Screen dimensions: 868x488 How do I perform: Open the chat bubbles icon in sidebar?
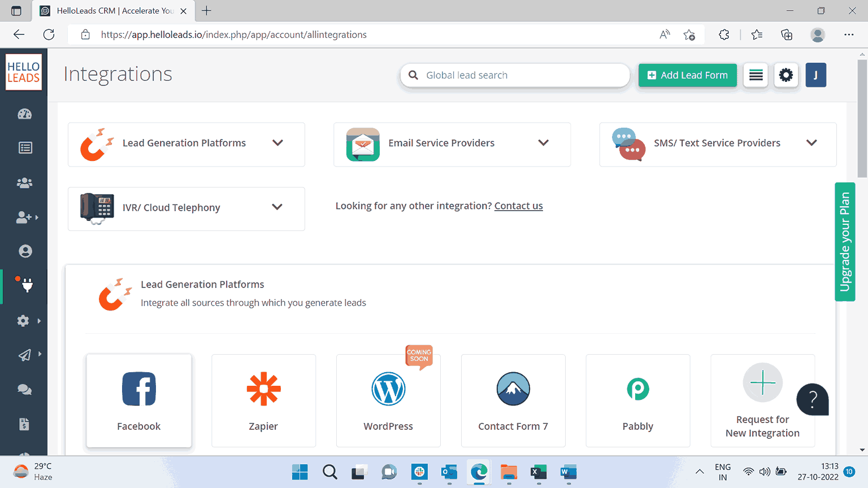click(x=24, y=390)
